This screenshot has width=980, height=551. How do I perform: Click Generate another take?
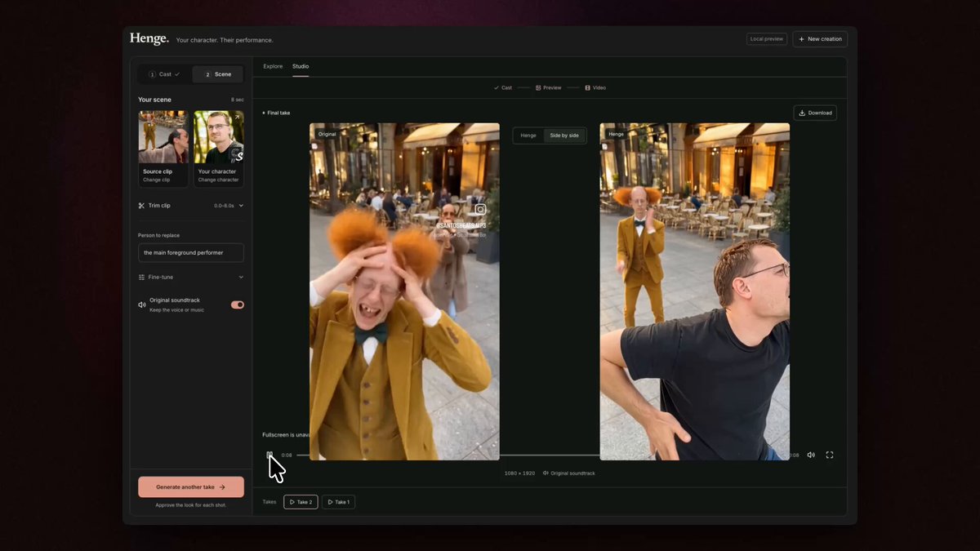coord(191,487)
